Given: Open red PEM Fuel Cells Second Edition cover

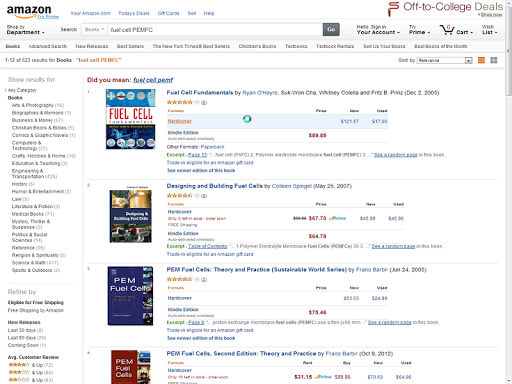Looking at the screenshot, I should [131, 367].
